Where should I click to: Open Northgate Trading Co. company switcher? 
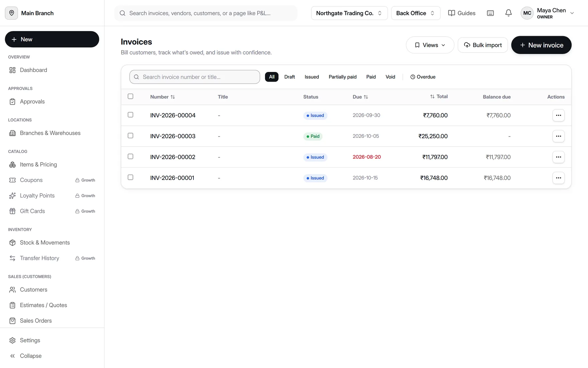click(349, 13)
